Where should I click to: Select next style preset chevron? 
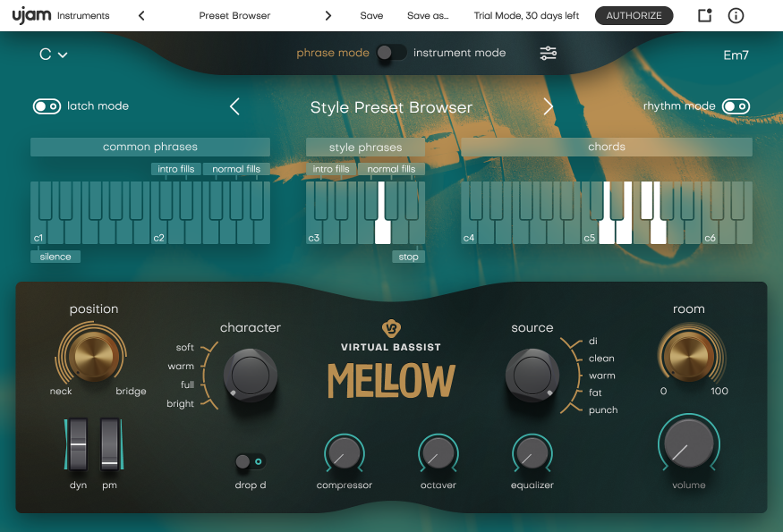[548, 106]
